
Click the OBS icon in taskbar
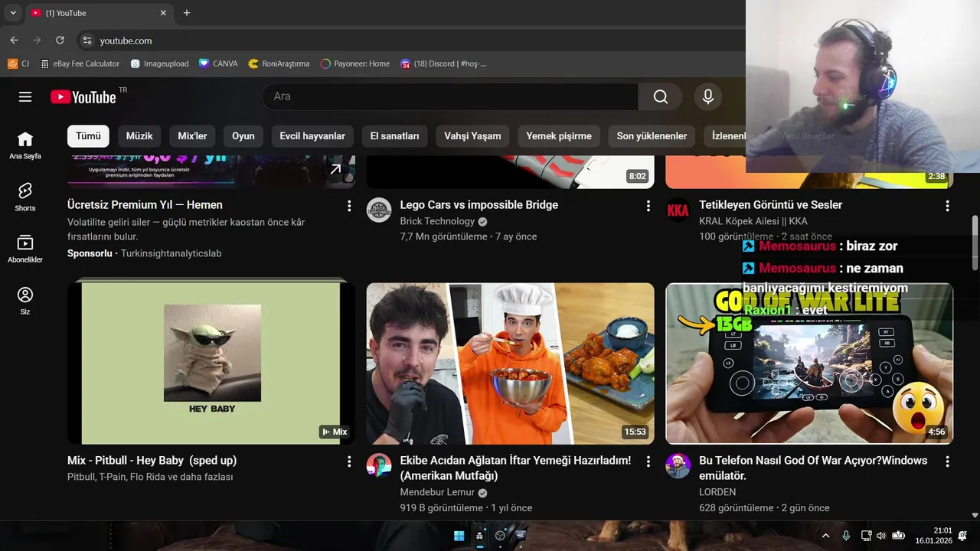501,536
